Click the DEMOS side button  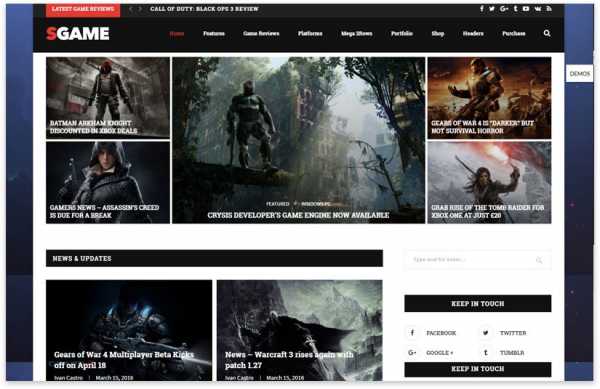(x=579, y=73)
